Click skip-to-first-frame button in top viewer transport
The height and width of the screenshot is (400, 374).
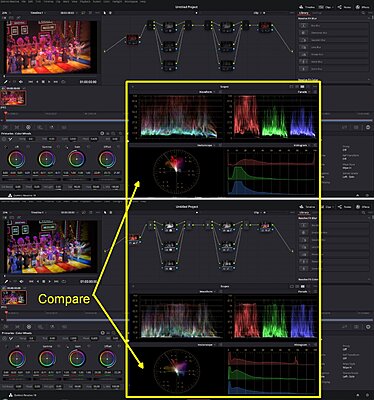(x=31, y=82)
